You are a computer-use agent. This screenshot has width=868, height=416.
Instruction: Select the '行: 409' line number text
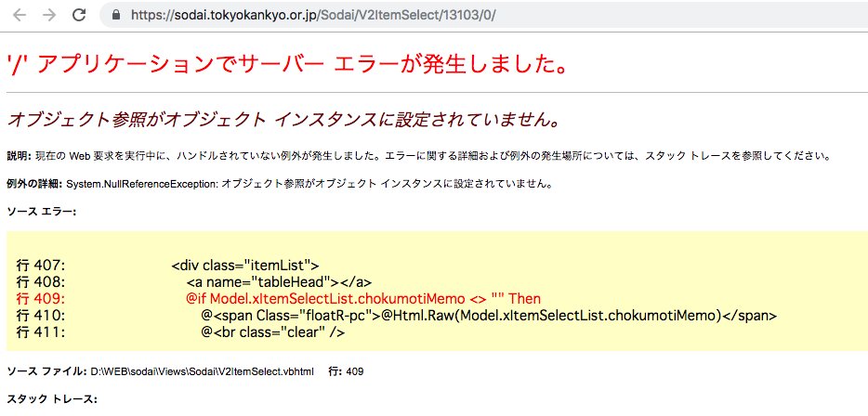click(x=346, y=371)
